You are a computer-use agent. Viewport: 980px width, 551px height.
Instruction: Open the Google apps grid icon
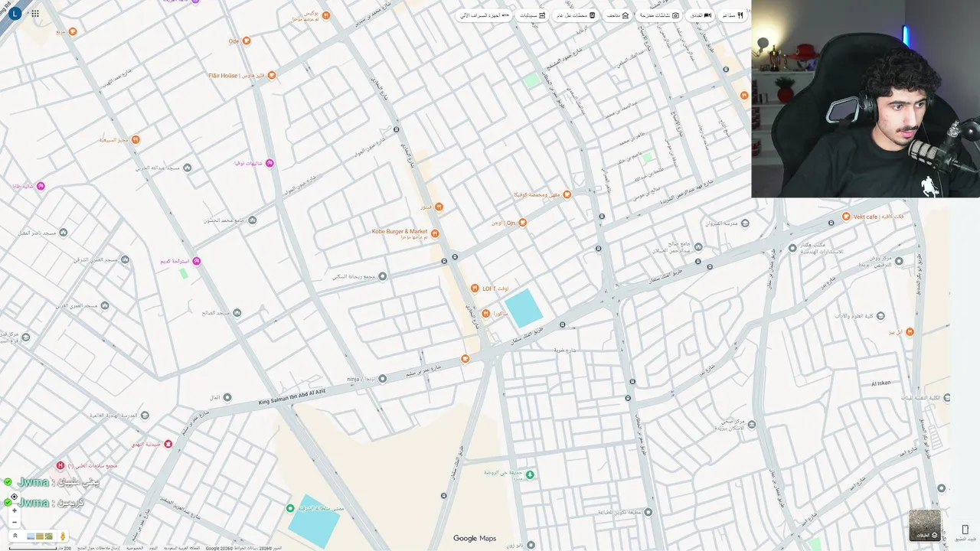click(x=35, y=14)
